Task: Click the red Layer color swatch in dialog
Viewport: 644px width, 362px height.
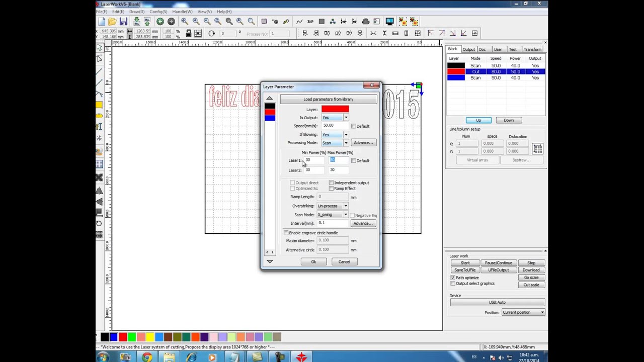Action: coord(335,109)
